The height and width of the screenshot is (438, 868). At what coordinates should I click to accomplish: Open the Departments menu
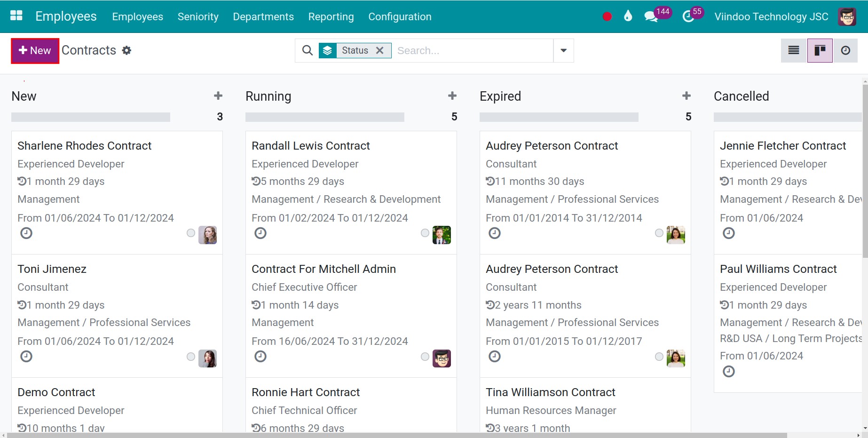pyautogui.click(x=263, y=16)
